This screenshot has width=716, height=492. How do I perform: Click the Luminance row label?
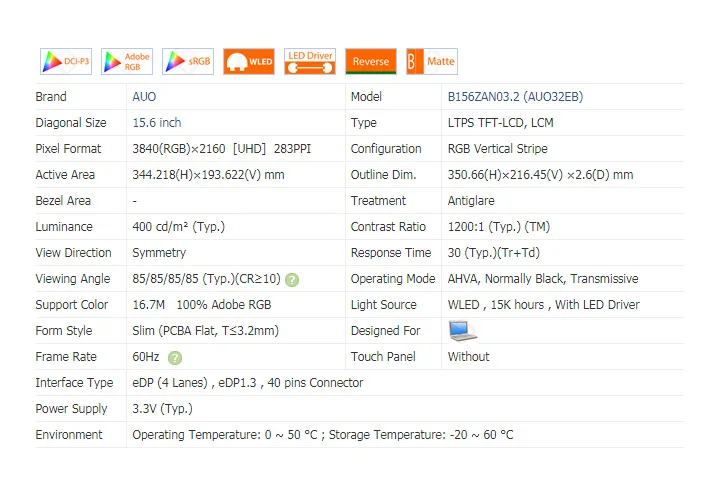64,227
